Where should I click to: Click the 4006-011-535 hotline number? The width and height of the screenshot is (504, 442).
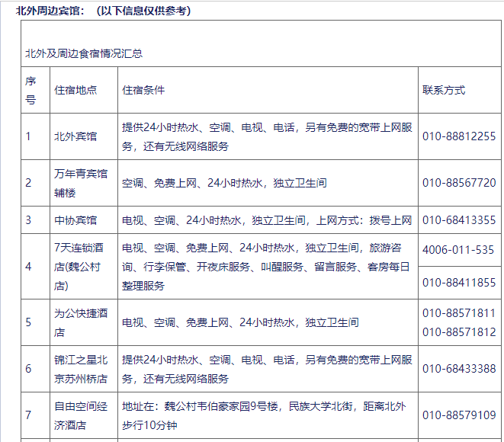point(458,249)
